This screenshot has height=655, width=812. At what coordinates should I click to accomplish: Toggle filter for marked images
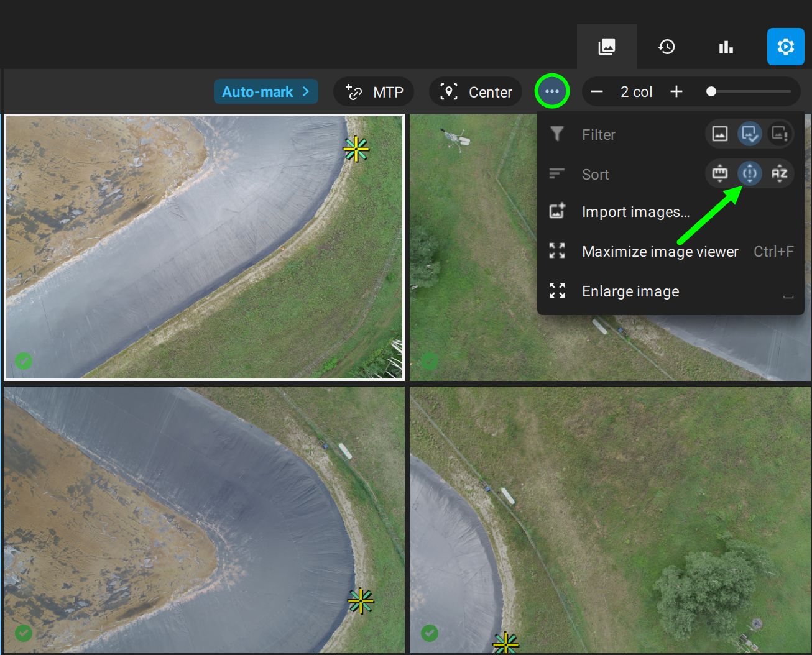750,134
